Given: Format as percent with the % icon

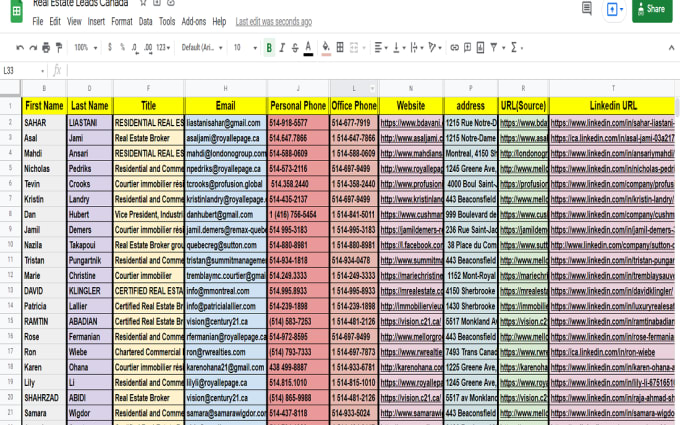Looking at the screenshot, I should click(x=122, y=47).
